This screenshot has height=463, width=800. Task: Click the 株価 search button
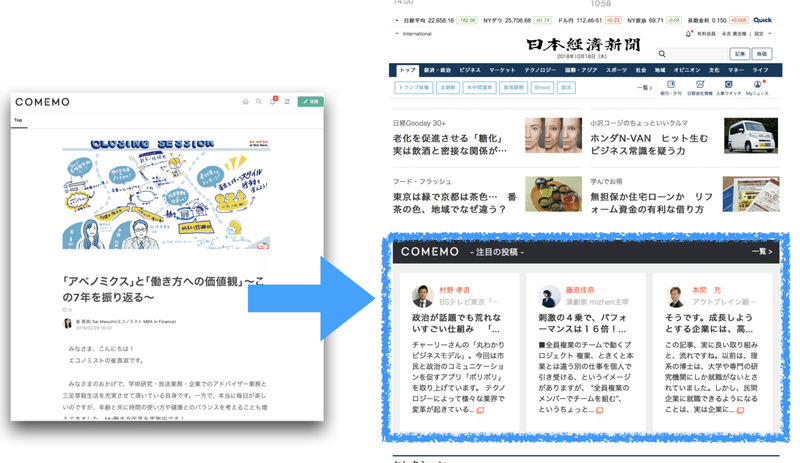(x=762, y=54)
